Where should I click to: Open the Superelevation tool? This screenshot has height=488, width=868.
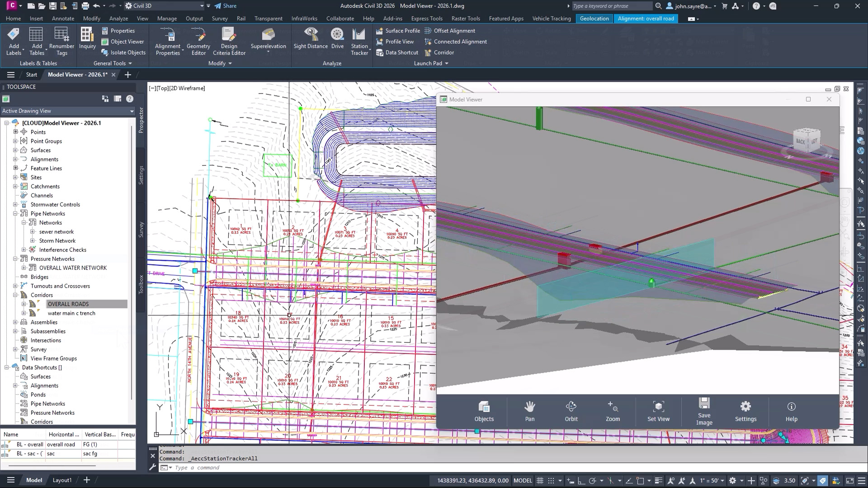click(268, 40)
